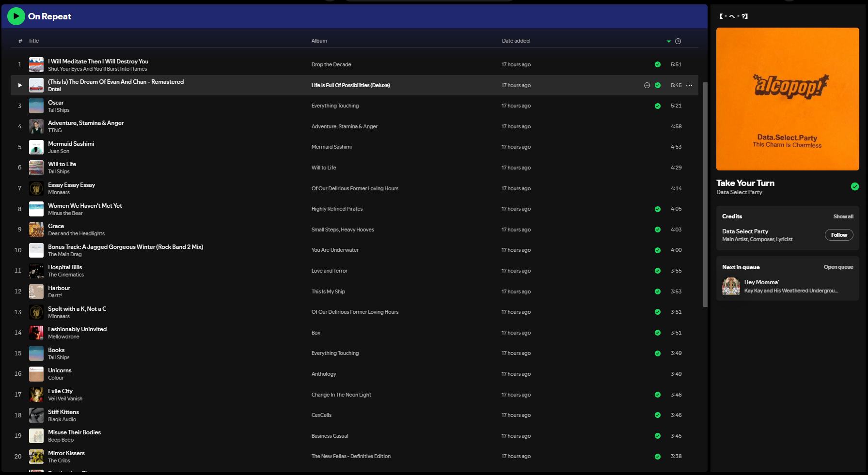868x475 pixels.
Task: Open 'Love and Terror' album
Action: point(329,271)
